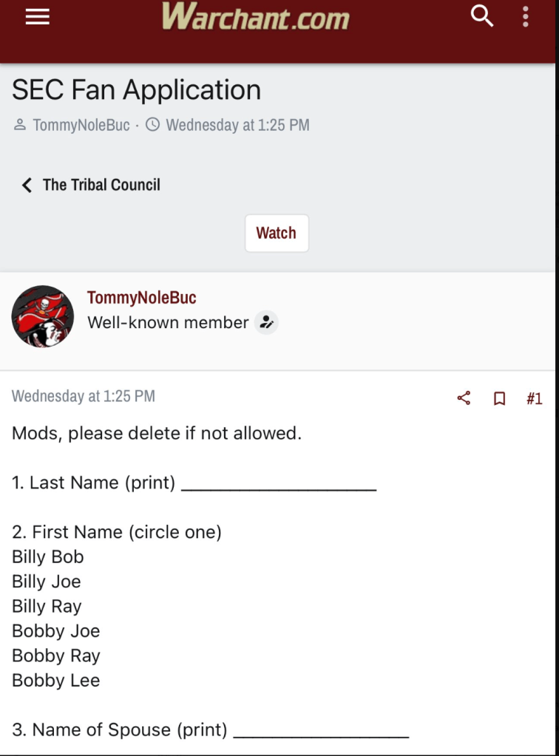Click the thread starter badge icon

tap(266, 322)
